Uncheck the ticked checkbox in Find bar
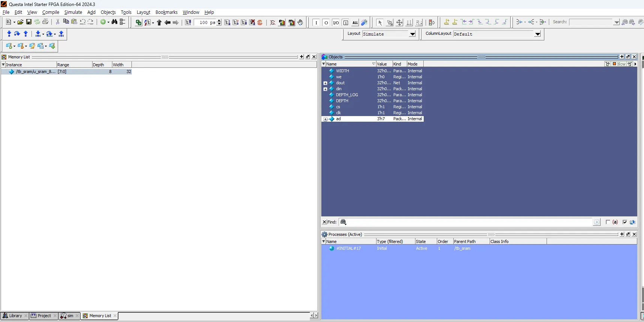 click(625, 222)
